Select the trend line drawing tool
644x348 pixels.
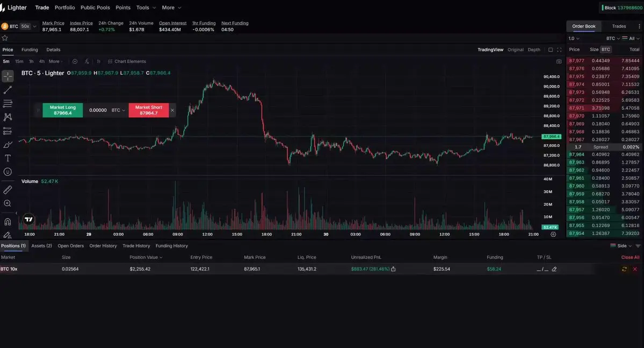pyautogui.click(x=8, y=90)
